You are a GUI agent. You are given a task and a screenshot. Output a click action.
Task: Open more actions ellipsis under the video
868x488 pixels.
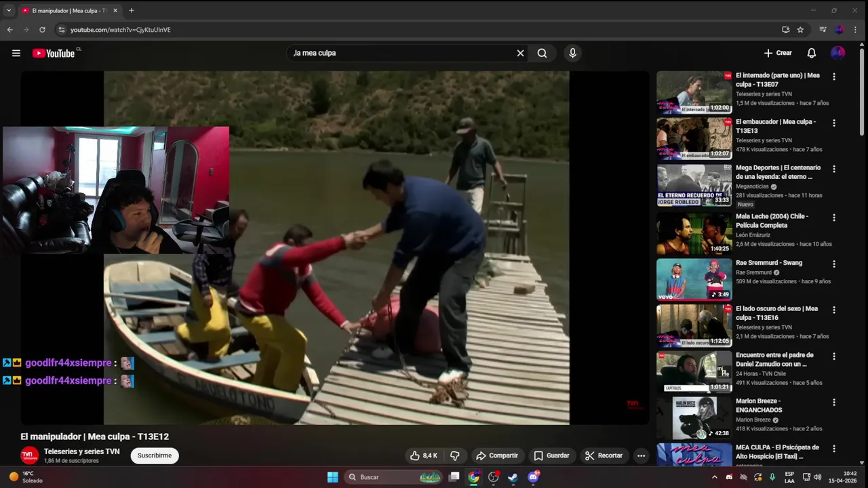(642, 455)
